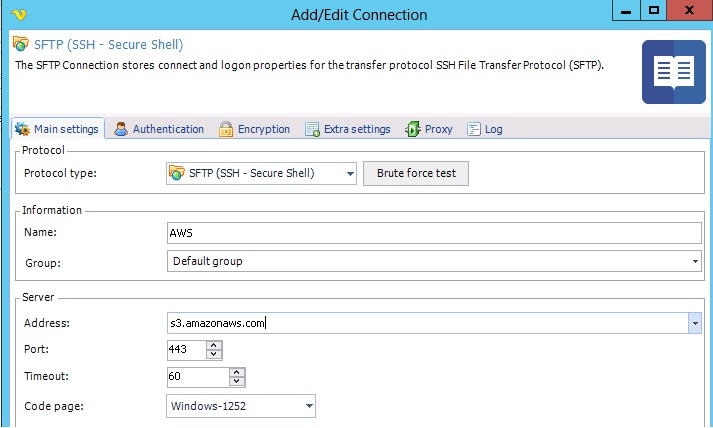The height and width of the screenshot is (428, 713).
Task: Open the Address history dropdown arrow
Action: (695, 323)
